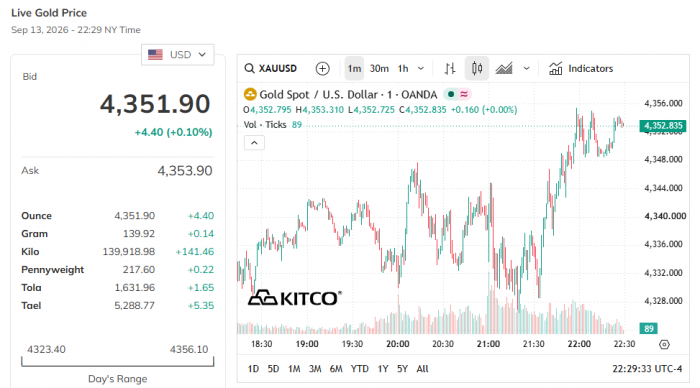
Task: Click the gold coin symbol logo
Action: click(x=250, y=94)
